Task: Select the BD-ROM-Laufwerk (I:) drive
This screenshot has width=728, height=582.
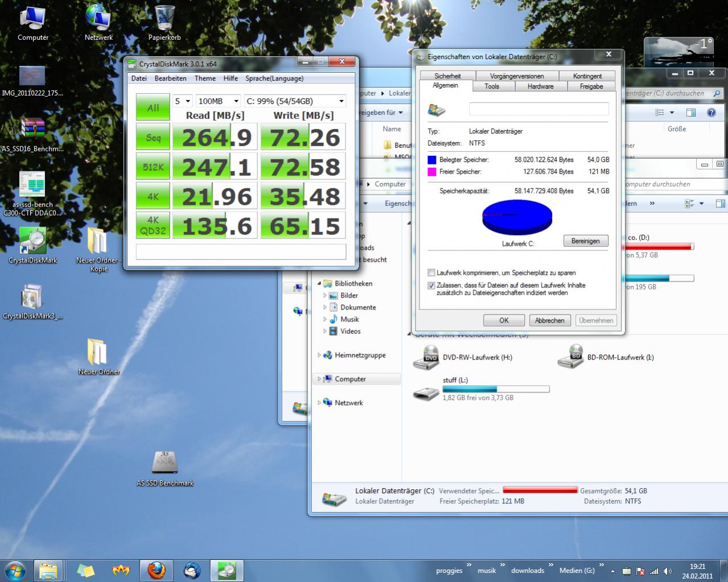Action: click(x=606, y=357)
